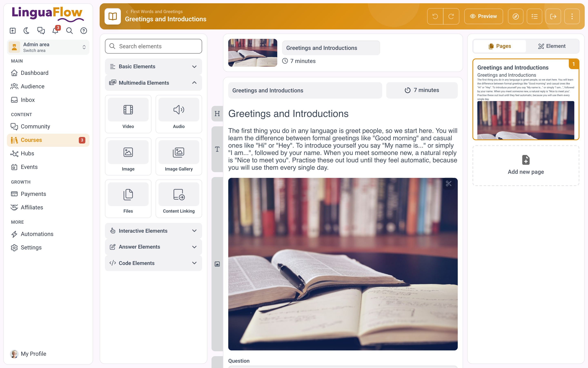Select the image block handle icon

217,264
